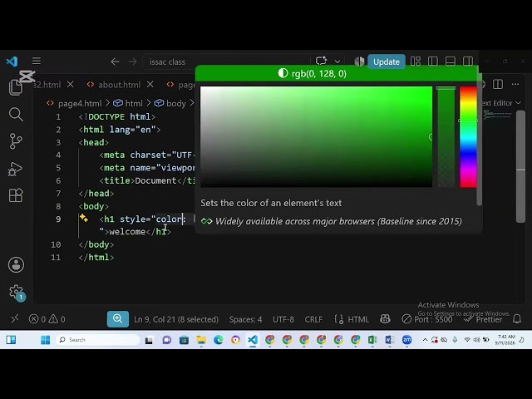Open the Accounts menu icon
This screenshot has width=532, height=399.
16,264
